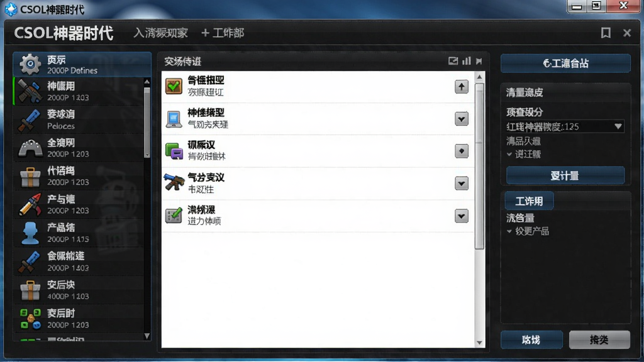
Task: Click the main list scroll down arrow
Action: [479, 343]
